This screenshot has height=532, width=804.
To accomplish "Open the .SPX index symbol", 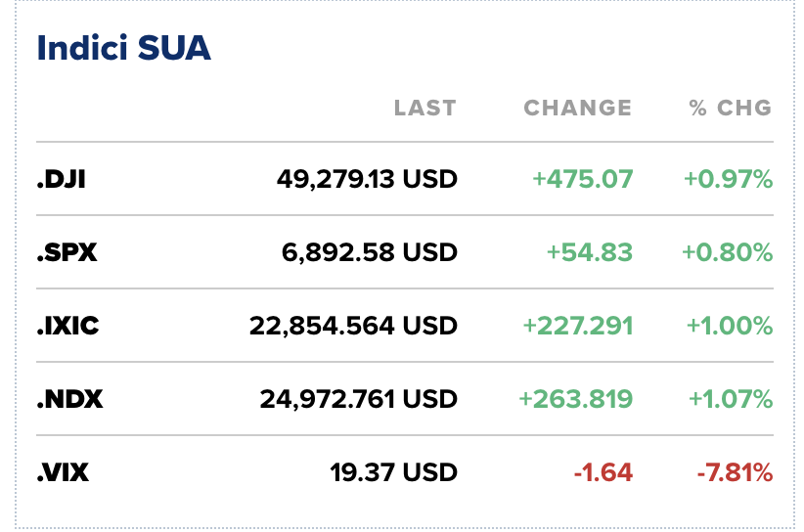I will (67, 253).
